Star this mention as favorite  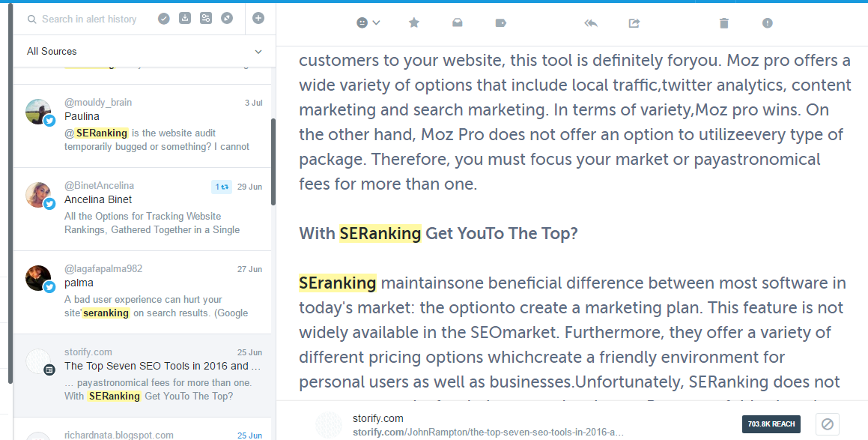(413, 23)
